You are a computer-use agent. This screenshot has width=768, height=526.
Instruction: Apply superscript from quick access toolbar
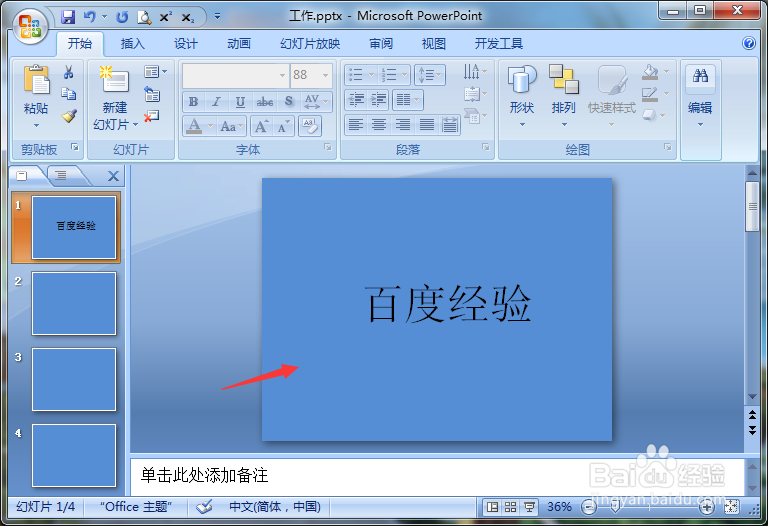166,17
